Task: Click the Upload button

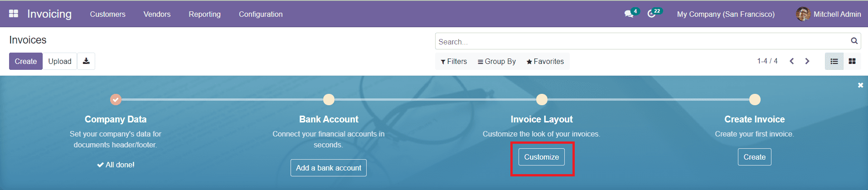Action: (x=60, y=61)
